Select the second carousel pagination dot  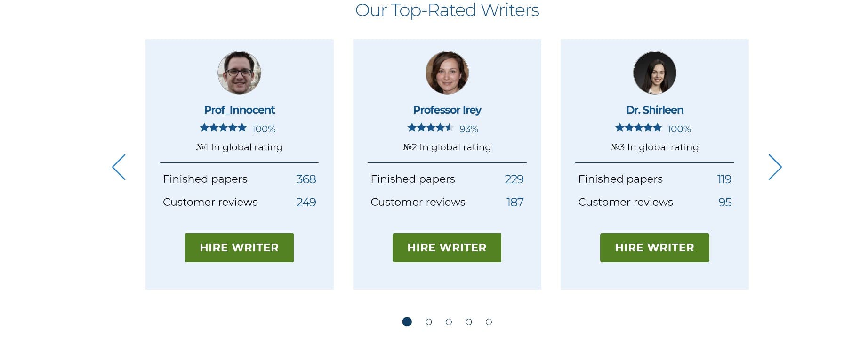tap(428, 322)
